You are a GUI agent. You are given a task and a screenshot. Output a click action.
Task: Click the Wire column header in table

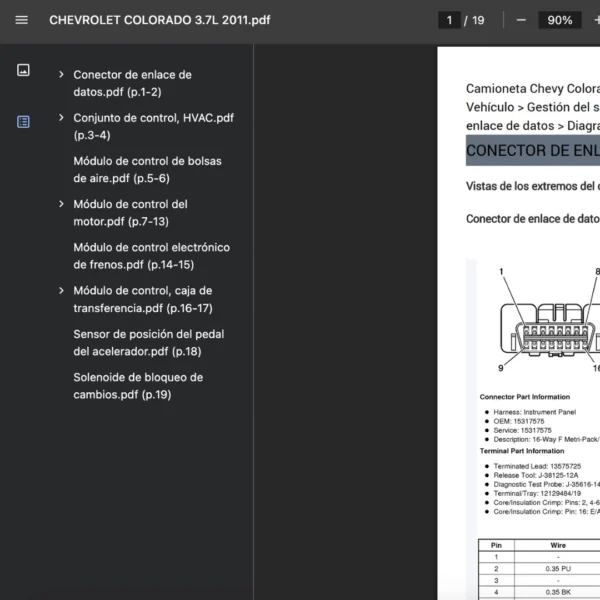558,545
